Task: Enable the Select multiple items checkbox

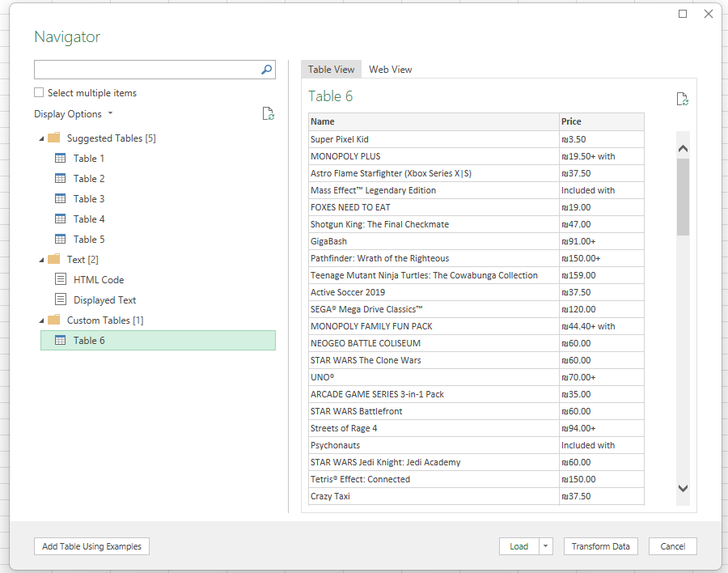Action: 38,92
